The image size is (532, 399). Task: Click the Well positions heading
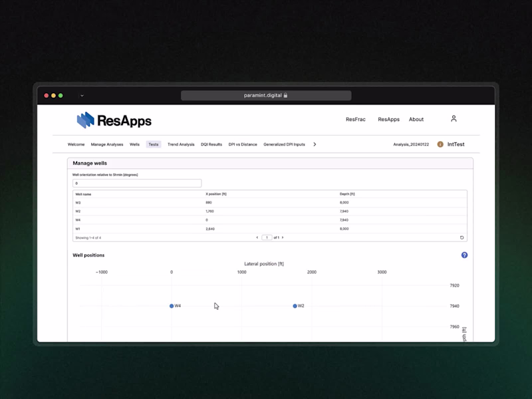(x=88, y=255)
